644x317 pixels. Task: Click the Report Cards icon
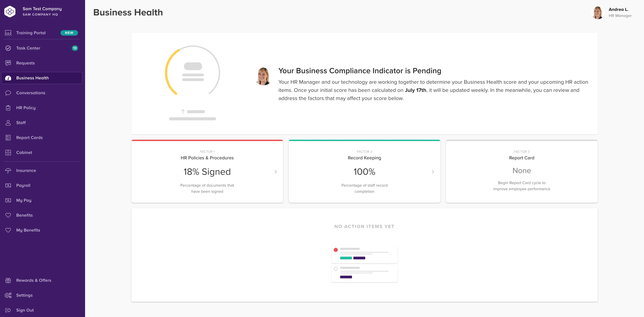click(x=8, y=137)
